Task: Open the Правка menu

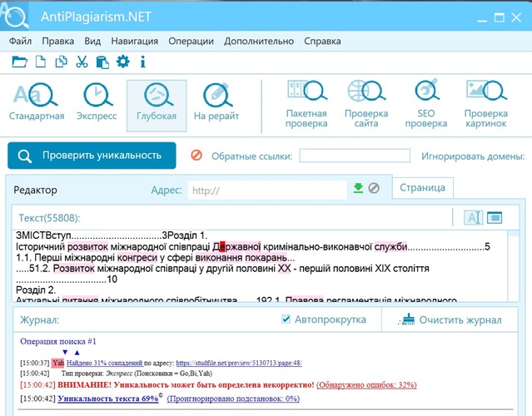Action: (x=58, y=41)
